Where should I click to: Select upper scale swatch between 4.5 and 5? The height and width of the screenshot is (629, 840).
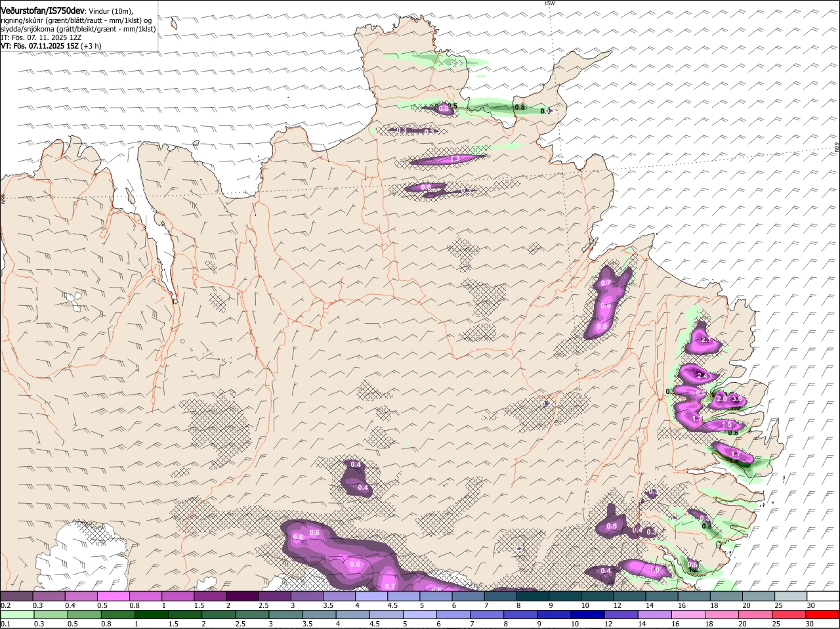point(404,596)
